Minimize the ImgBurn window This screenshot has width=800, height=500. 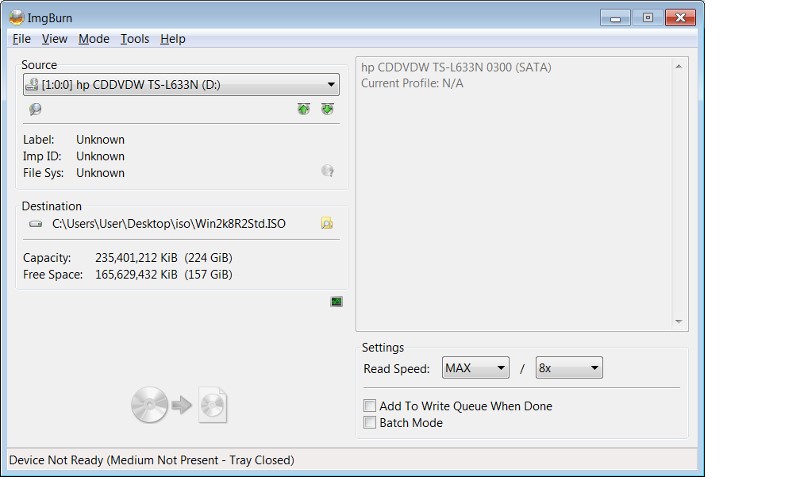pyautogui.click(x=615, y=18)
